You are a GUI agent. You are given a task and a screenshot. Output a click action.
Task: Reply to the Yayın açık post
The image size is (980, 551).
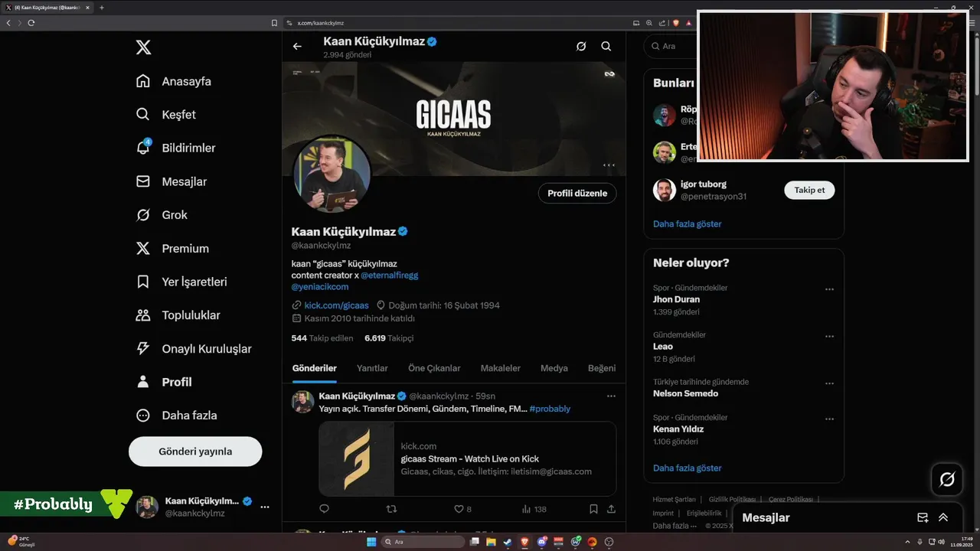click(324, 509)
